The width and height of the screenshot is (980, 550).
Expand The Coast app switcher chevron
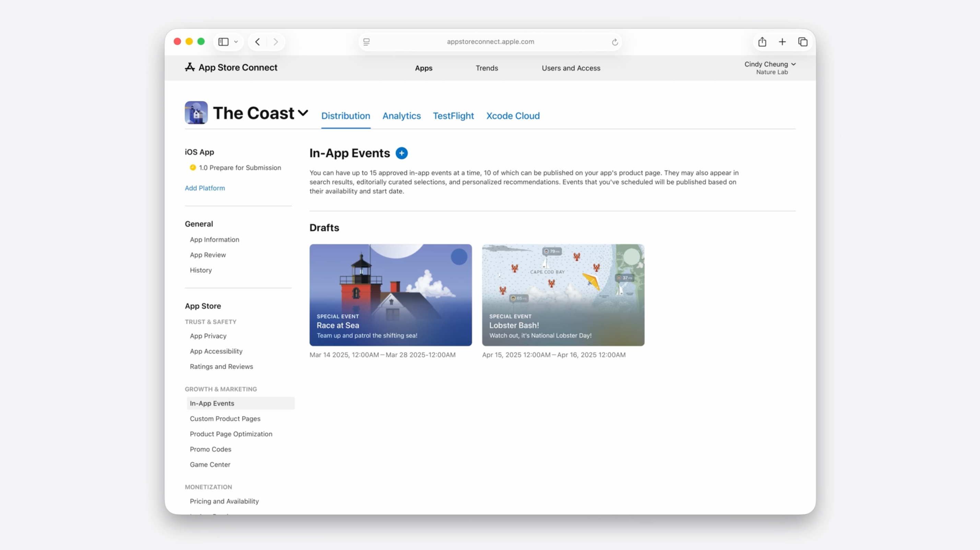[303, 113]
